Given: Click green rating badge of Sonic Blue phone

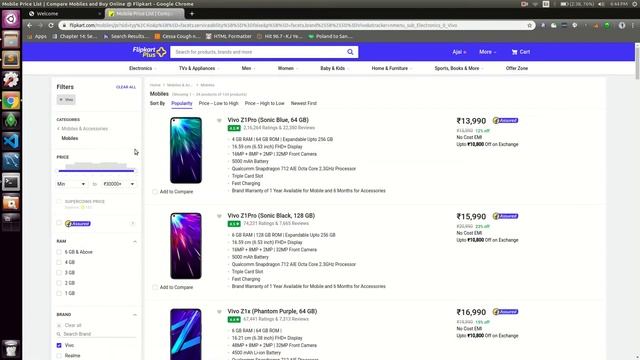Looking at the screenshot, I should [234, 128].
